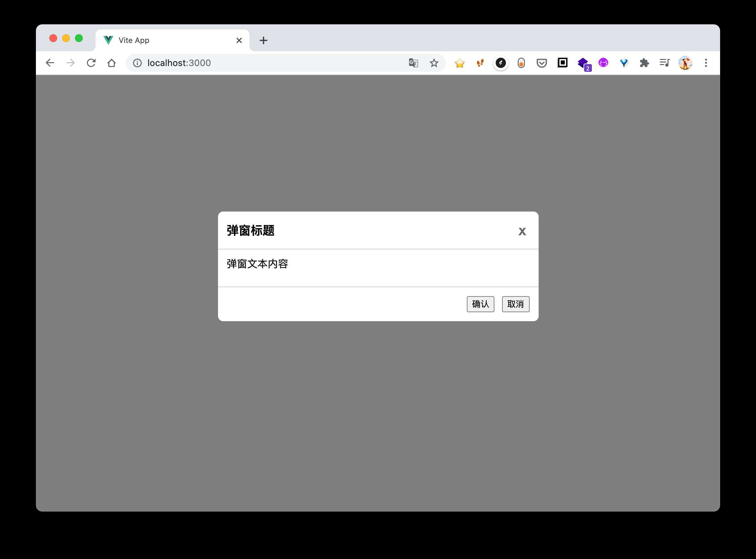The width and height of the screenshot is (756, 559).
Task: Open the black square frame extension
Action: tap(562, 63)
